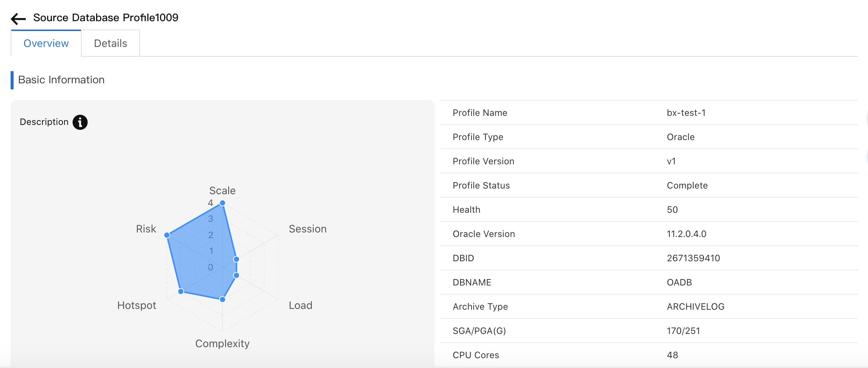Switch to the Overview tab

tap(46, 44)
